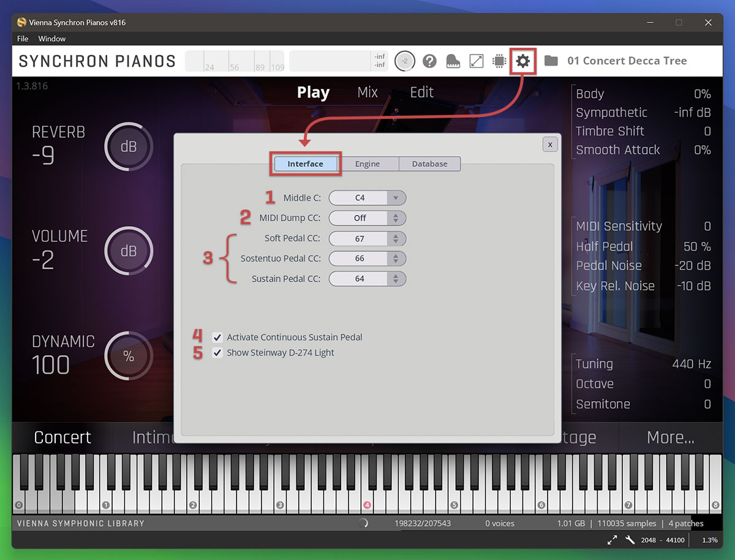Image resolution: width=735 pixels, height=560 pixels.
Task: Toggle Activate Continuous Sustain Pedal checkbox
Action: [x=217, y=337]
